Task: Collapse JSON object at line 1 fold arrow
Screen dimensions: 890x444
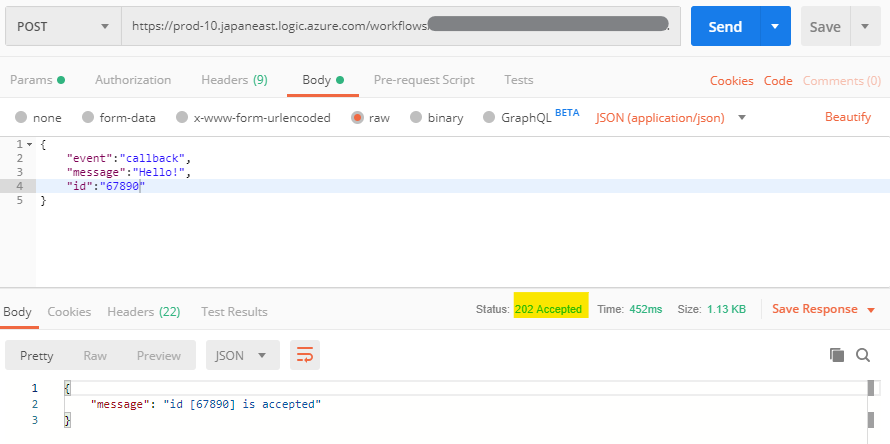Action: point(29,145)
